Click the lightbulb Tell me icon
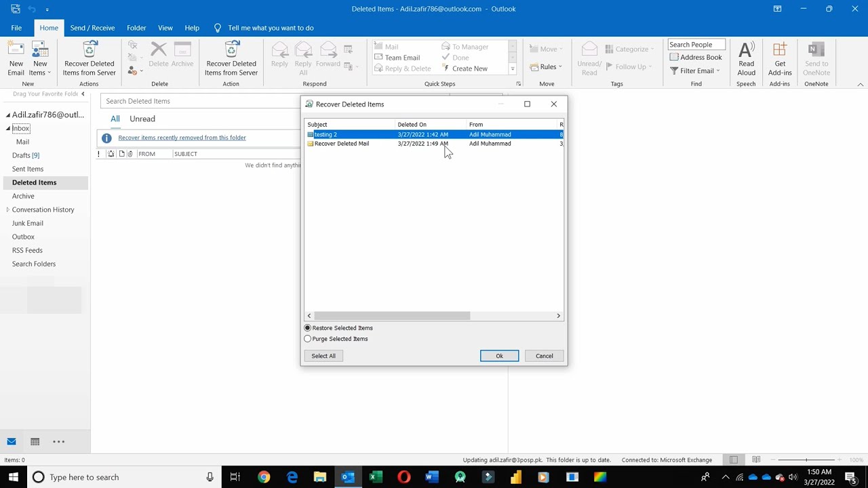Viewport: 868px width, 488px height. click(217, 28)
